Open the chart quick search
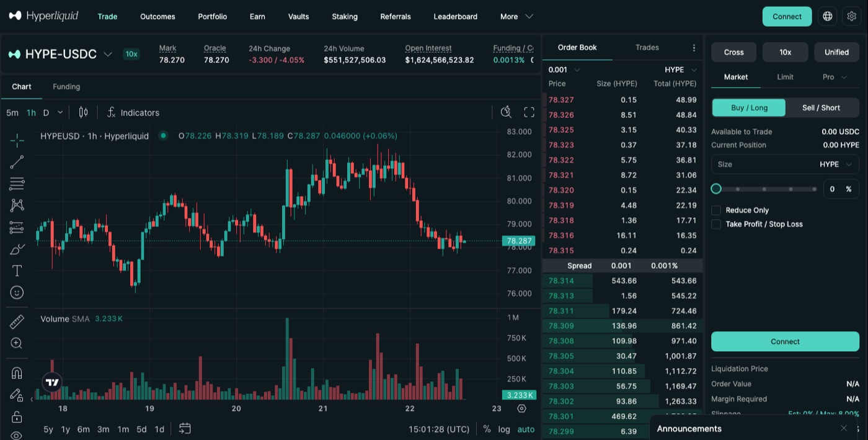The height and width of the screenshot is (440, 868). (506, 112)
